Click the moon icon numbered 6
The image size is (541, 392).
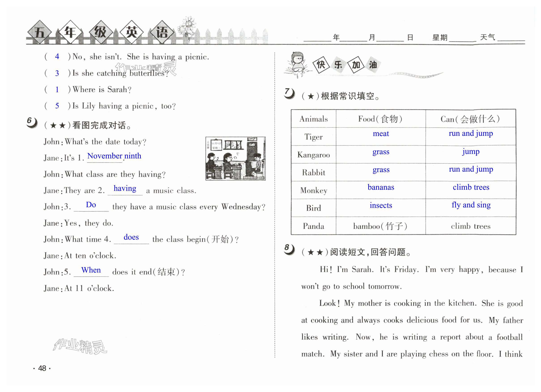[32, 123]
